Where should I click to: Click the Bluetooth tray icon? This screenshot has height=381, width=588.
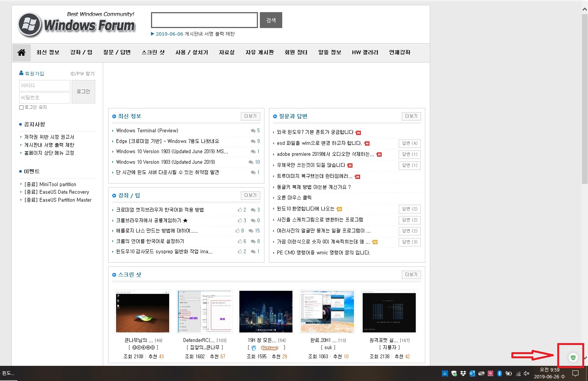(x=499, y=373)
